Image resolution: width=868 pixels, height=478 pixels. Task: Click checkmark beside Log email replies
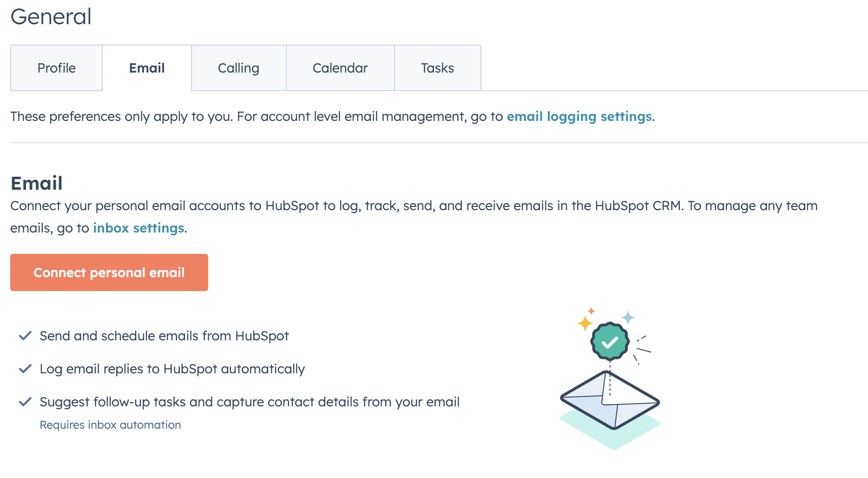(25, 369)
